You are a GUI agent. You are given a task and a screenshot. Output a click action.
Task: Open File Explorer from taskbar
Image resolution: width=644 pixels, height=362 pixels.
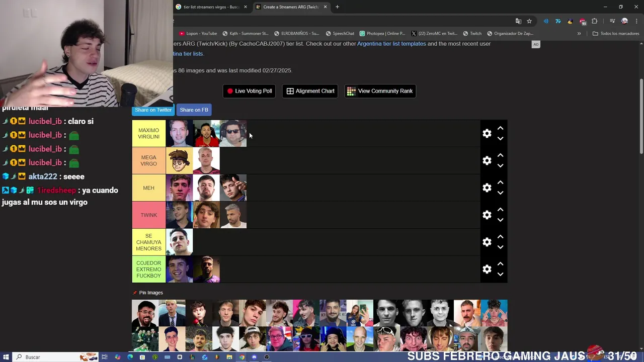(x=229, y=357)
